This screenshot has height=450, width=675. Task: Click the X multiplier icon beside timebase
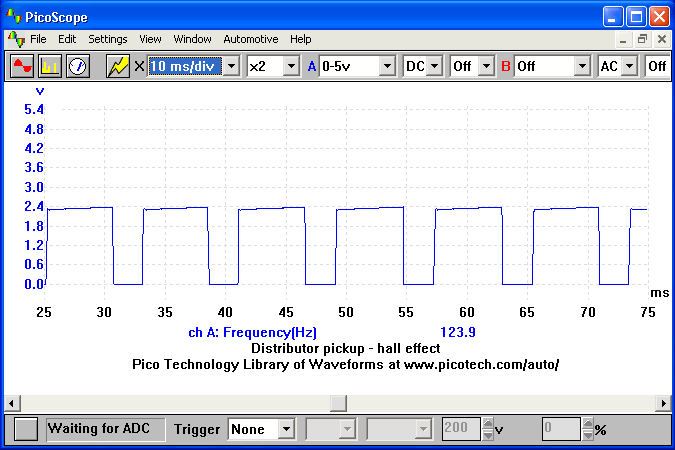point(139,66)
